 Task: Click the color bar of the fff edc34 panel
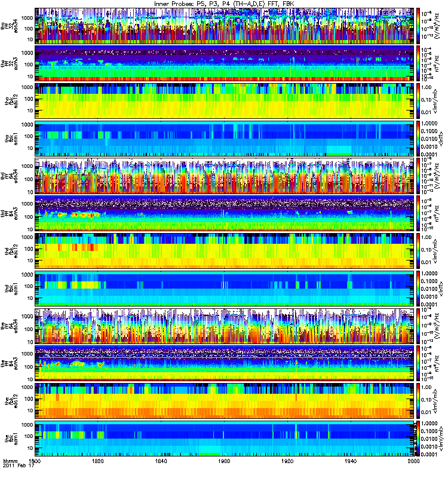[x=418, y=326]
